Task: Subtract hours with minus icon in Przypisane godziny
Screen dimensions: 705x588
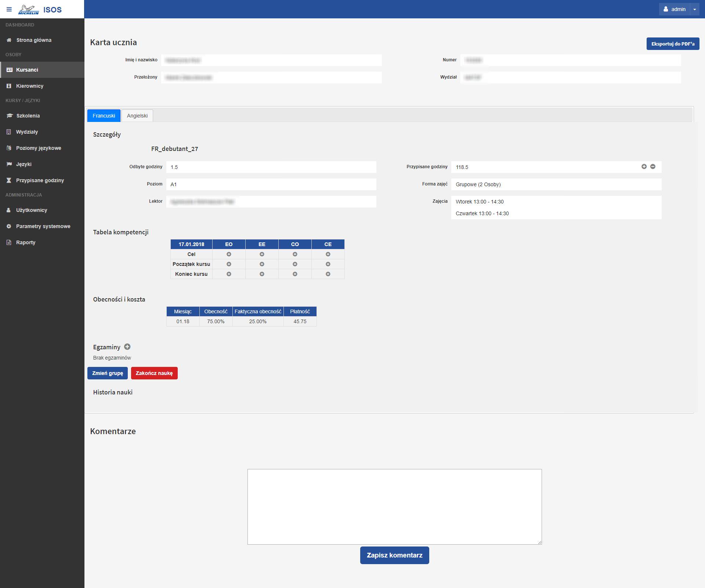Action: [653, 167]
